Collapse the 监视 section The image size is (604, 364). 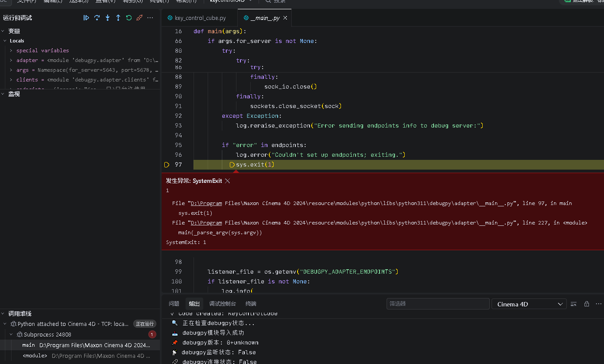[3, 94]
